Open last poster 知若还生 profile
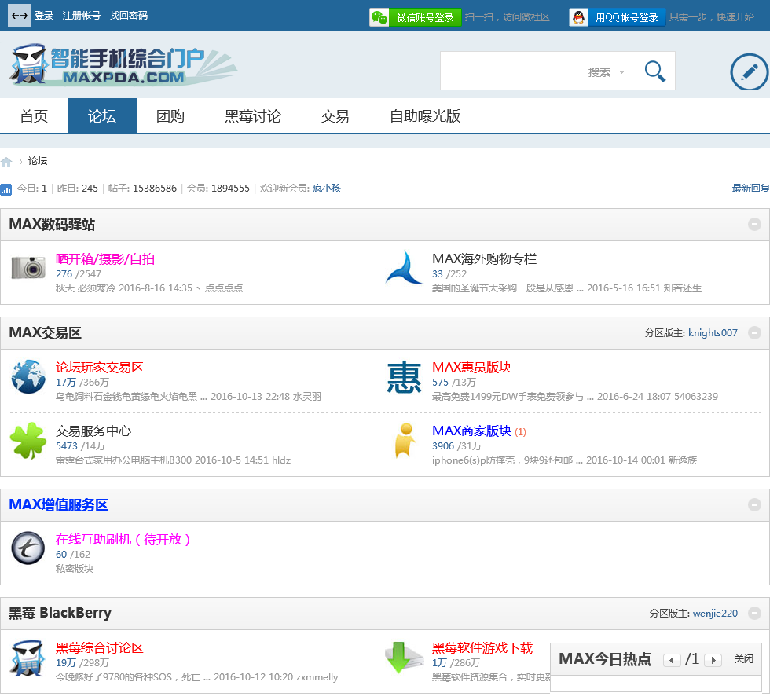This screenshot has width=770, height=700. (683, 288)
